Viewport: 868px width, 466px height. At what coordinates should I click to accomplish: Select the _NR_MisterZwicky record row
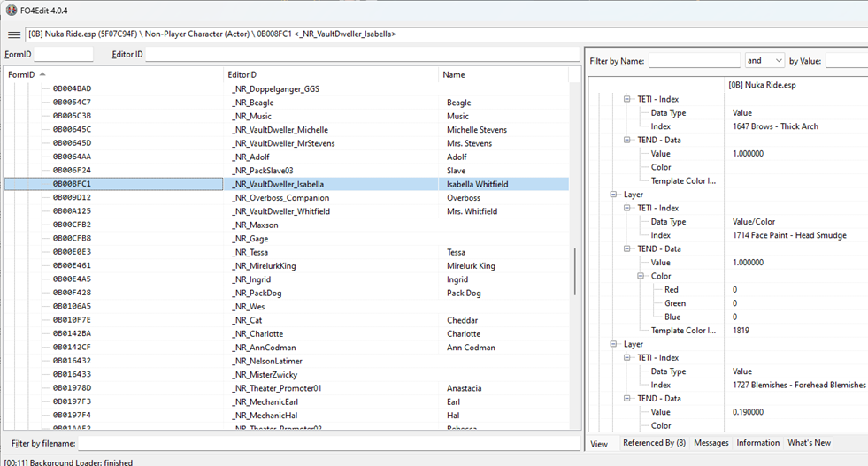pyautogui.click(x=286, y=375)
